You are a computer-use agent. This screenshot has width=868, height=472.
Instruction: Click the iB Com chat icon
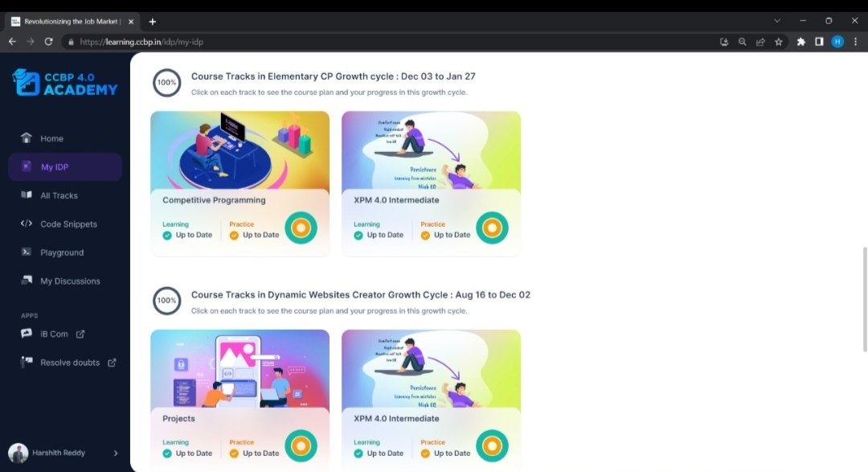point(26,334)
